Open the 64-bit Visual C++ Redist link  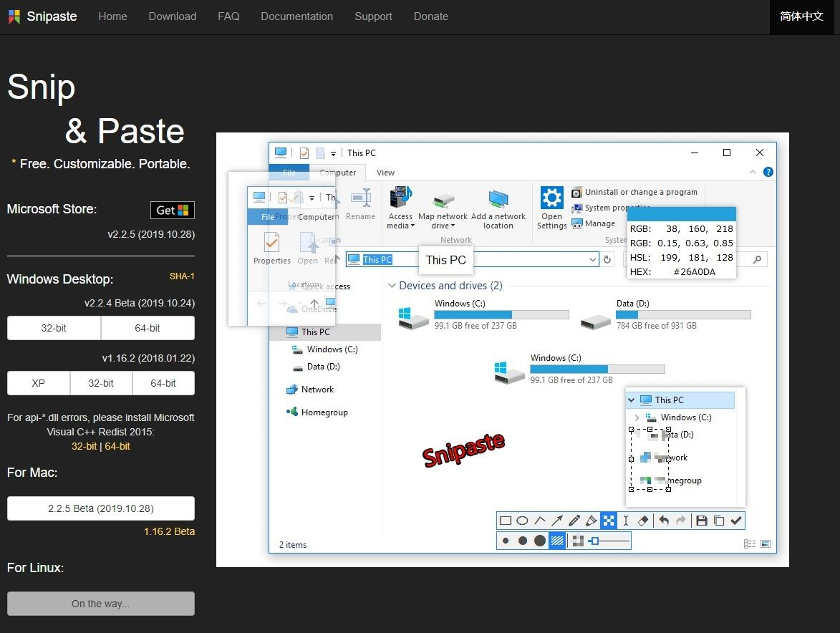[117, 446]
